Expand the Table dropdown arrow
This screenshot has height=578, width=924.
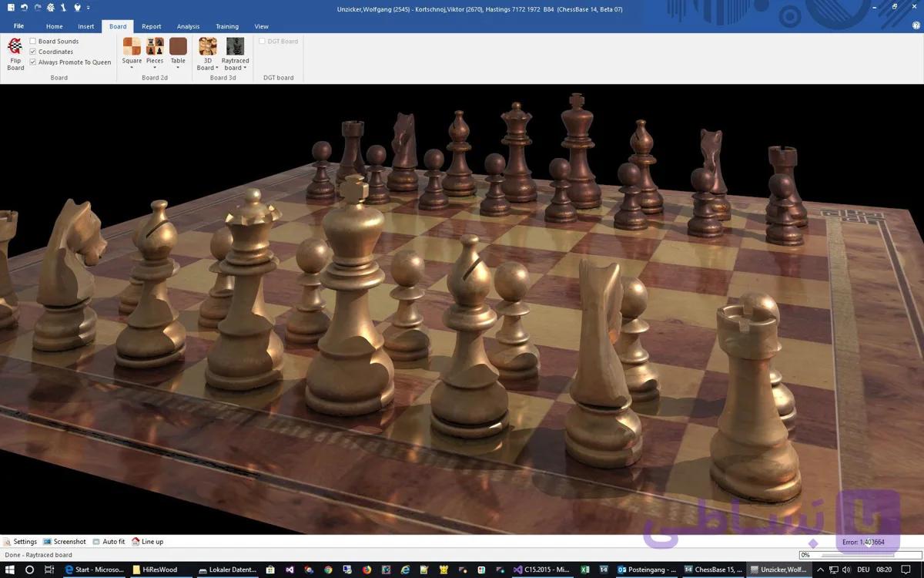(178, 67)
